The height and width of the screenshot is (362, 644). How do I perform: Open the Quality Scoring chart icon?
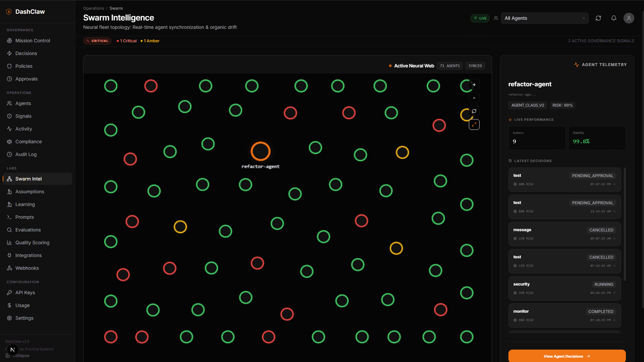[9, 243]
